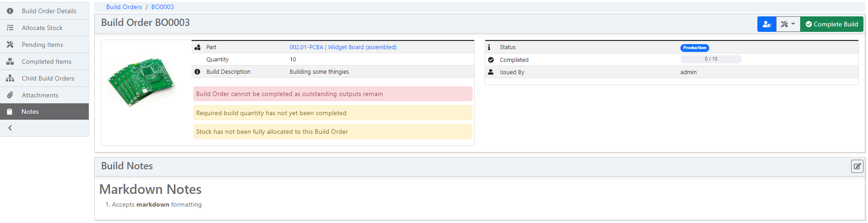Click the Allocate Stock list icon

click(10, 28)
